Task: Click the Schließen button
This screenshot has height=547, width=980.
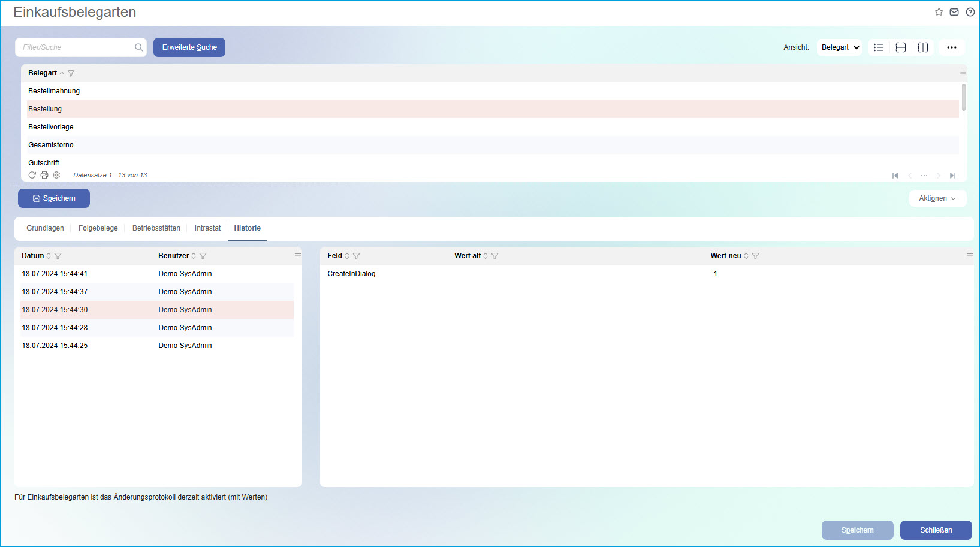Action: click(936, 530)
